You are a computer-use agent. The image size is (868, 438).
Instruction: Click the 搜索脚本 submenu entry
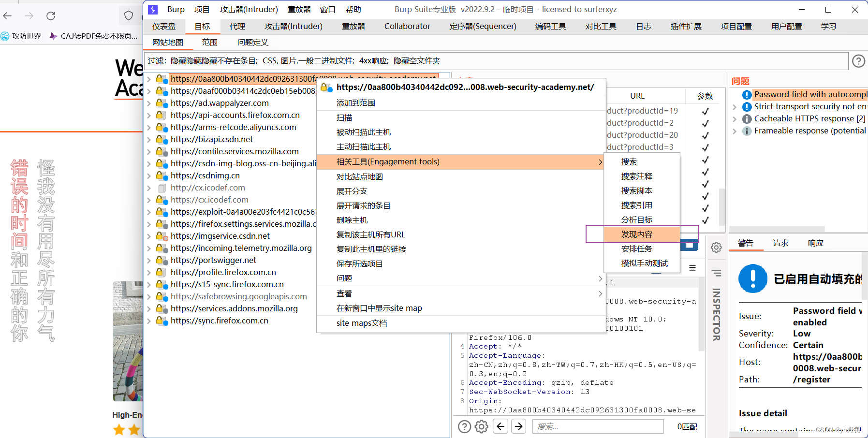coord(642,191)
